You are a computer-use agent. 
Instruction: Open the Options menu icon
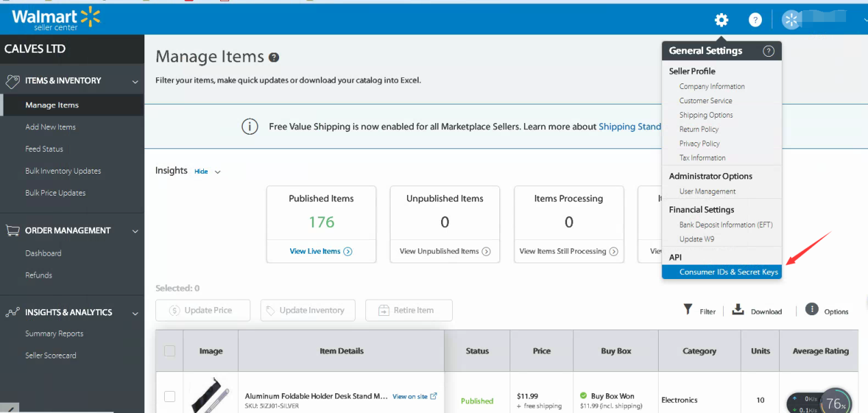[811, 310]
